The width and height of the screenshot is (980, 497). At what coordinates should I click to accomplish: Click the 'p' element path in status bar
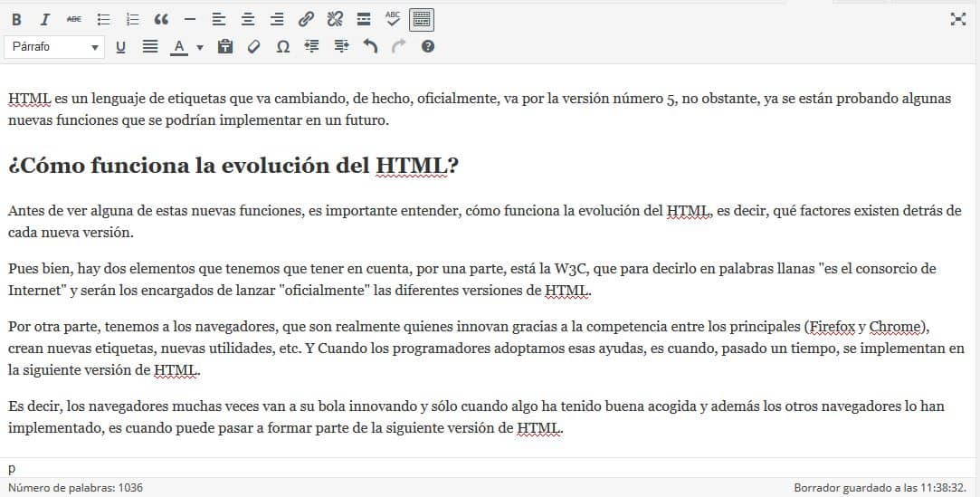tap(11, 468)
